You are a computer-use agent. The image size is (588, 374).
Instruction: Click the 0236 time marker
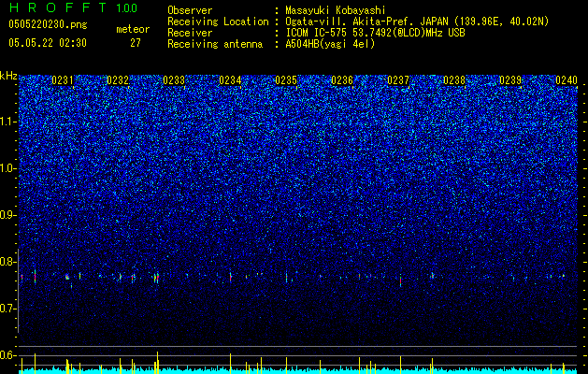[342, 80]
